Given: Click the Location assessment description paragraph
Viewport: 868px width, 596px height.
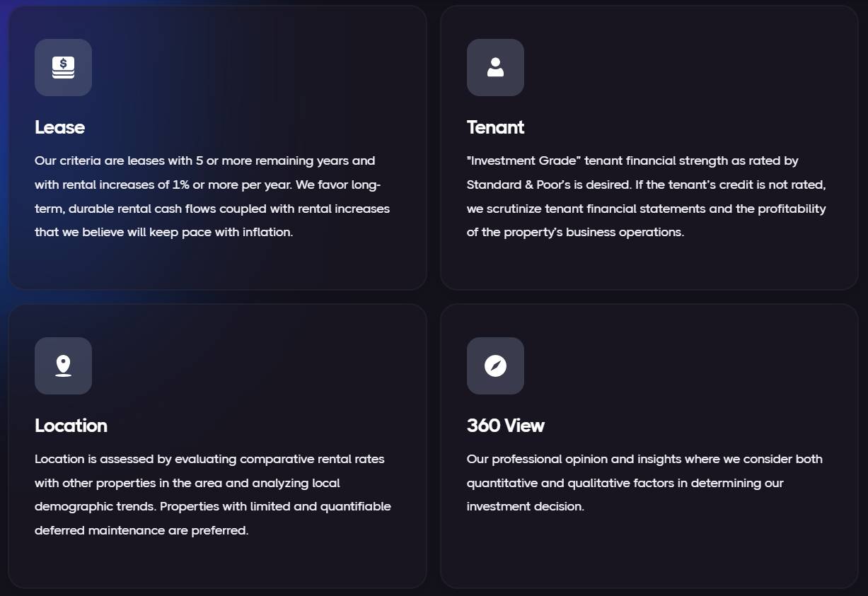Looking at the screenshot, I should [213, 495].
